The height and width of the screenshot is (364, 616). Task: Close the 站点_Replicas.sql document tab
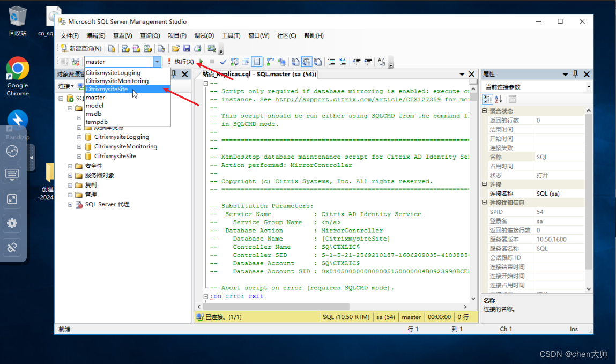click(472, 74)
